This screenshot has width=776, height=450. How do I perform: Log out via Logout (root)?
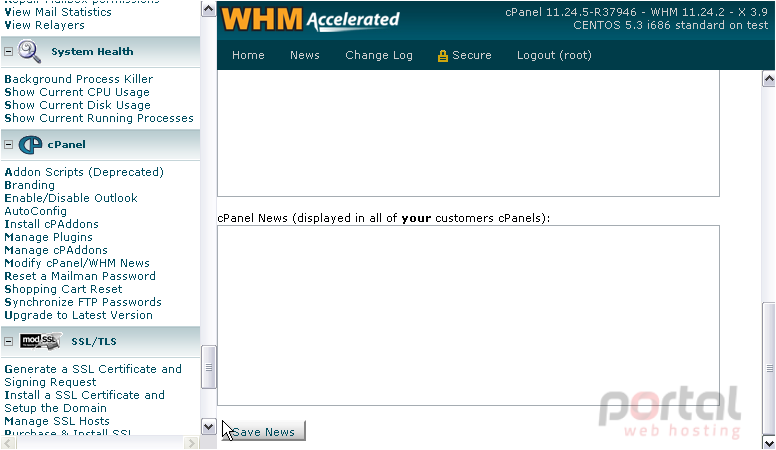(554, 55)
